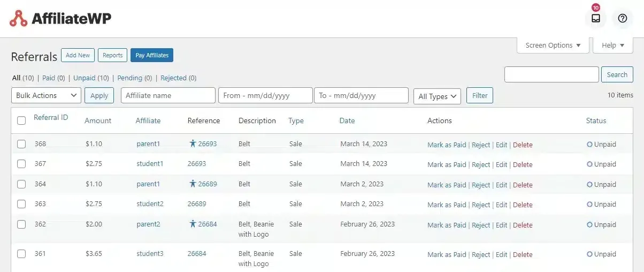This screenshot has height=272, width=644.
Task: Click the person icon beside 26693
Action: (193, 144)
